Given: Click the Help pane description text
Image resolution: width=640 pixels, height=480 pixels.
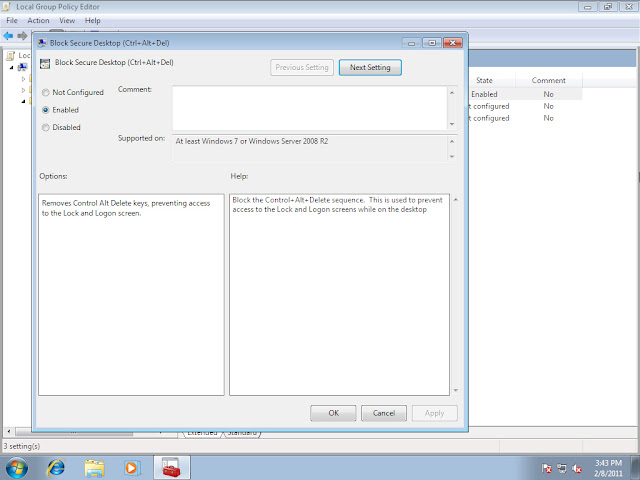Looking at the screenshot, I should [x=337, y=205].
